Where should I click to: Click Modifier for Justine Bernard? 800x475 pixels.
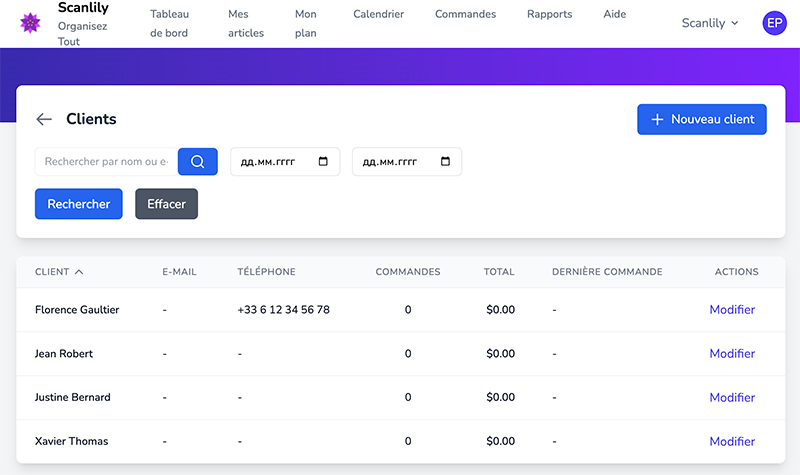(x=732, y=397)
